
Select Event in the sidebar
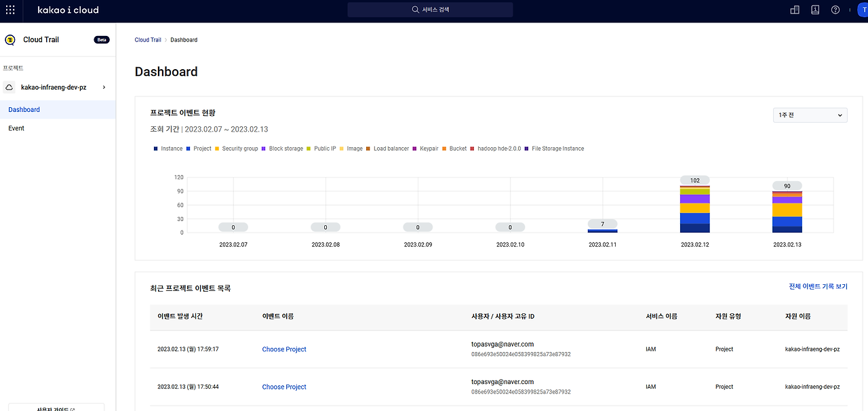tap(58, 128)
